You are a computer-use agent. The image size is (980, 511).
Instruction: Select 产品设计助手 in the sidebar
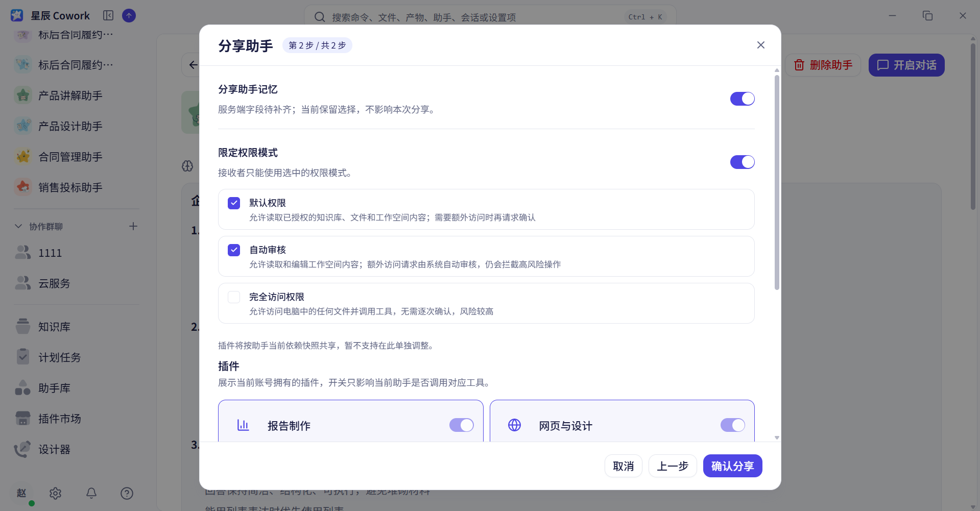point(77,126)
